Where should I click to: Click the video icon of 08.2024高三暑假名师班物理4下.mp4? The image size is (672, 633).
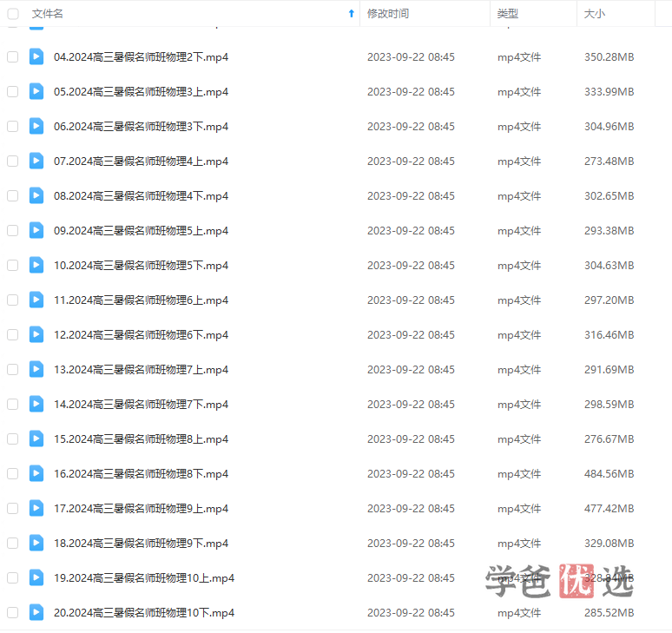coord(36,195)
